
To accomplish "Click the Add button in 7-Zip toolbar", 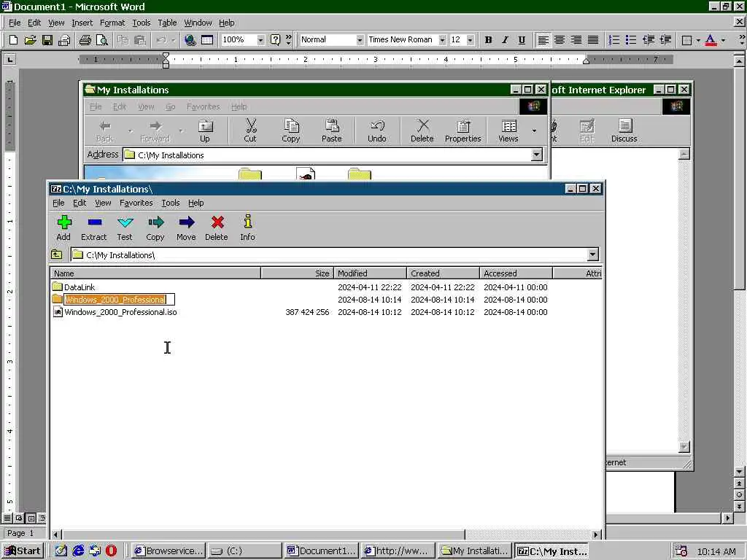I will tap(63, 228).
